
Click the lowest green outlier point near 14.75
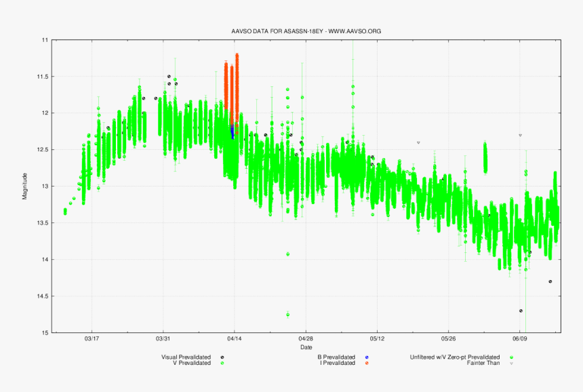[x=288, y=315]
